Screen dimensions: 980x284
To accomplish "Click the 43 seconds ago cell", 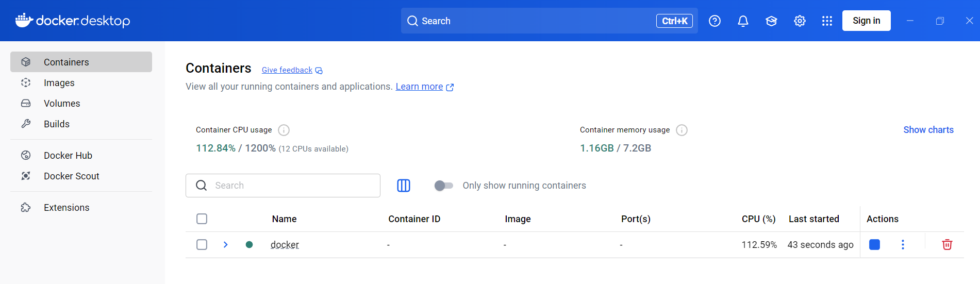I will click(820, 245).
